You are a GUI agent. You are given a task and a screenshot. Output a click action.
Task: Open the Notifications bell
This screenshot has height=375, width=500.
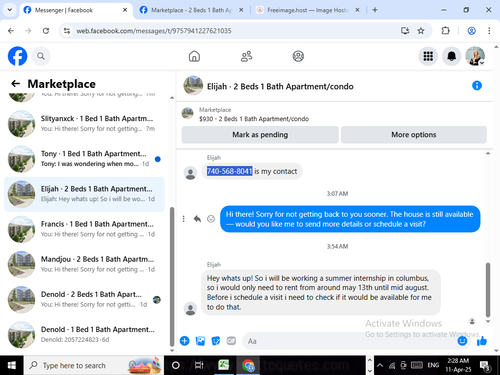[451, 56]
